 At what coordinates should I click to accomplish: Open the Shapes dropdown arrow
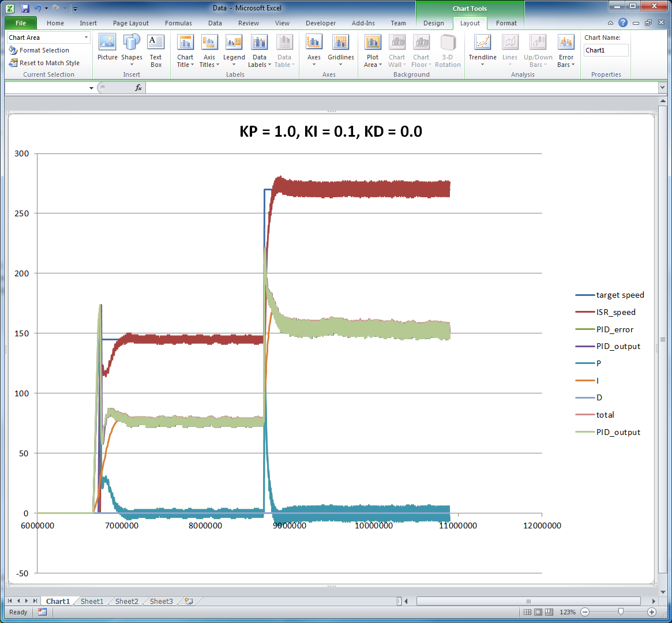[132, 65]
